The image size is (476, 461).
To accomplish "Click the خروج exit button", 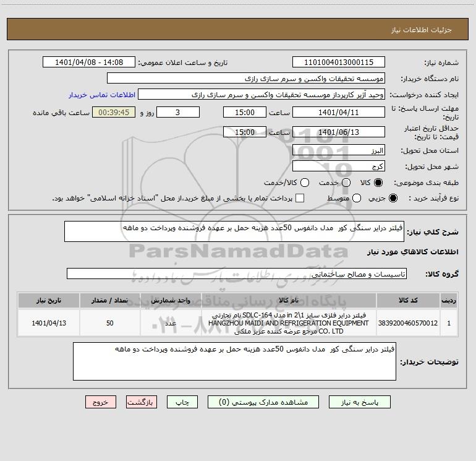I will (101, 402).
